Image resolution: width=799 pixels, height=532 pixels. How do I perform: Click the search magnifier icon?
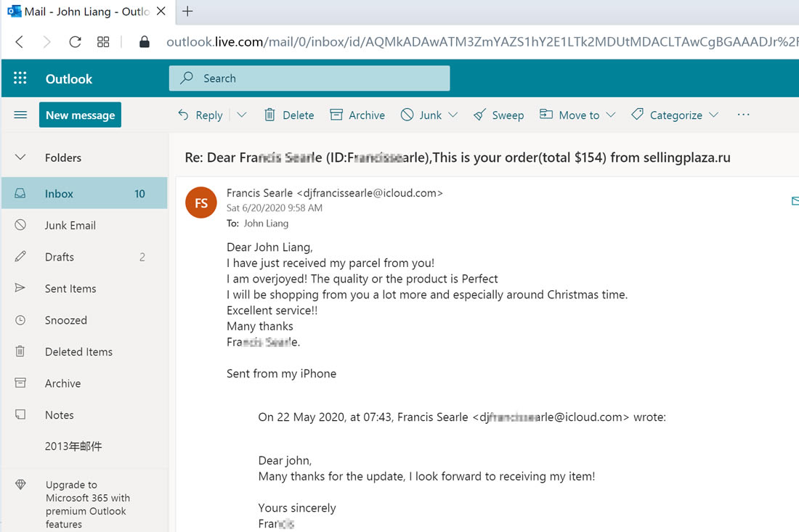(187, 78)
